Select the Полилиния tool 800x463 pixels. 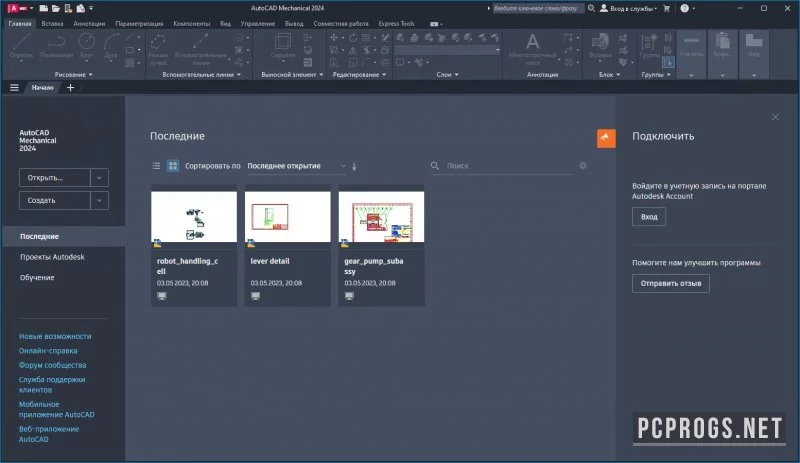[x=56, y=46]
